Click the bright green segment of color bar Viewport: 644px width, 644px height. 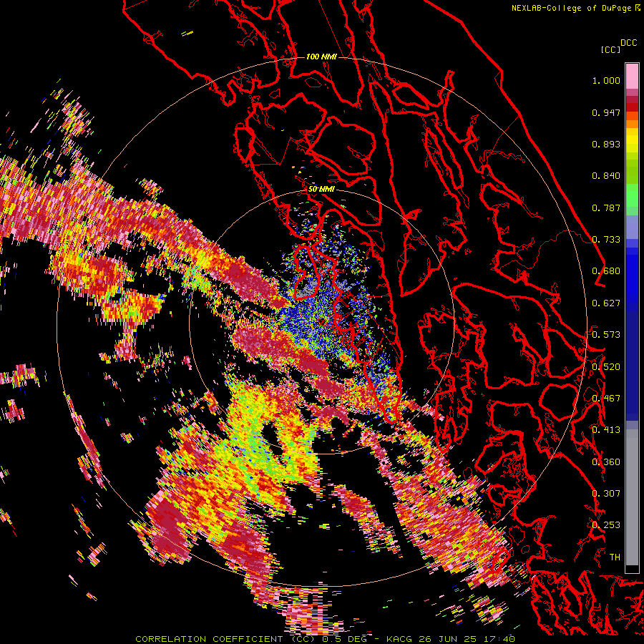point(632,195)
